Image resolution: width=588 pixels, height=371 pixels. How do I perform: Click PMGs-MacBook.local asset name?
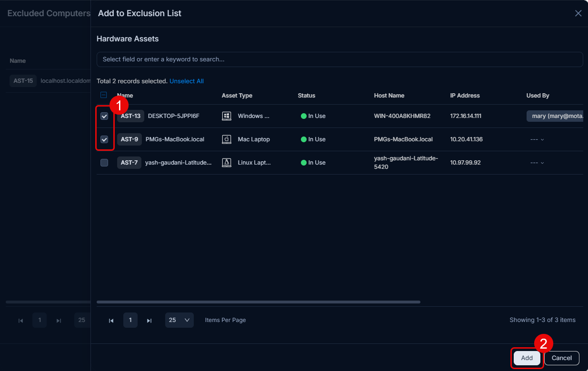coord(175,139)
